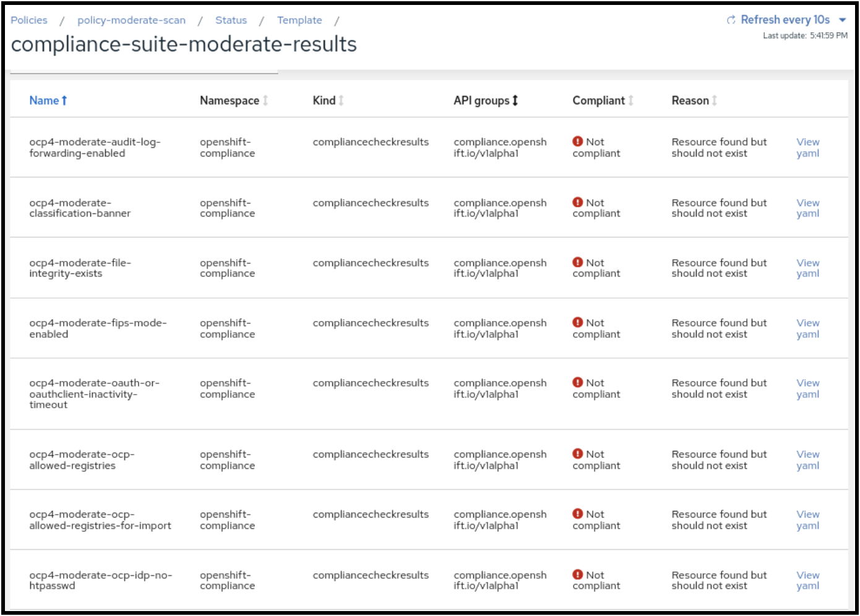Open the policy-moderate-scan breadcrumb link
The width and height of the screenshot is (860, 616).
pyautogui.click(x=131, y=20)
